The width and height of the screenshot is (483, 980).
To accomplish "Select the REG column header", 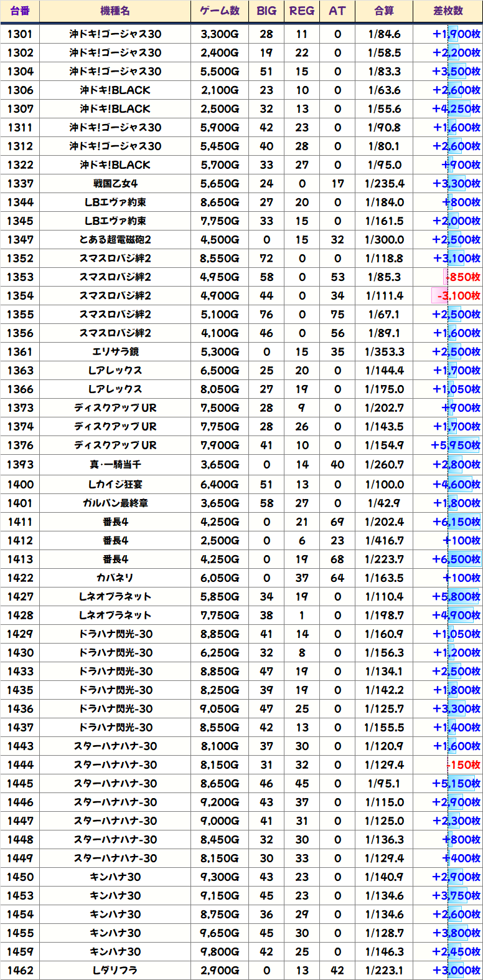I will coord(302,11).
